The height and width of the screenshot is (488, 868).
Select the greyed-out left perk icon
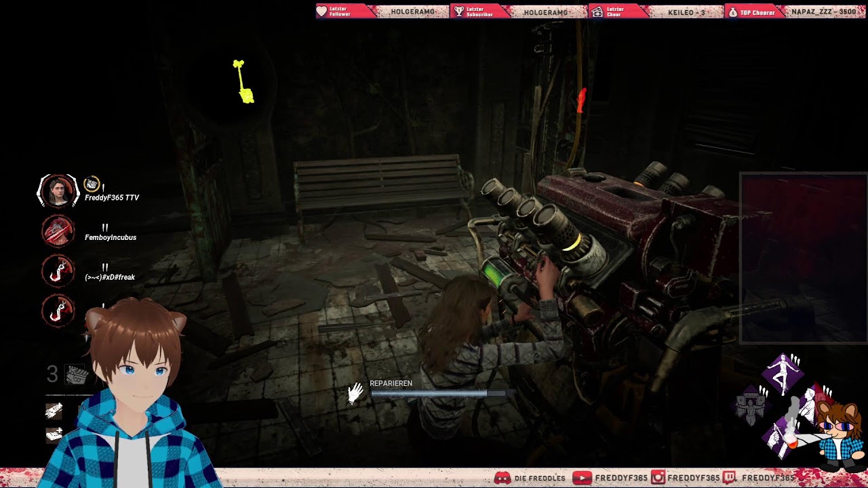(x=751, y=405)
